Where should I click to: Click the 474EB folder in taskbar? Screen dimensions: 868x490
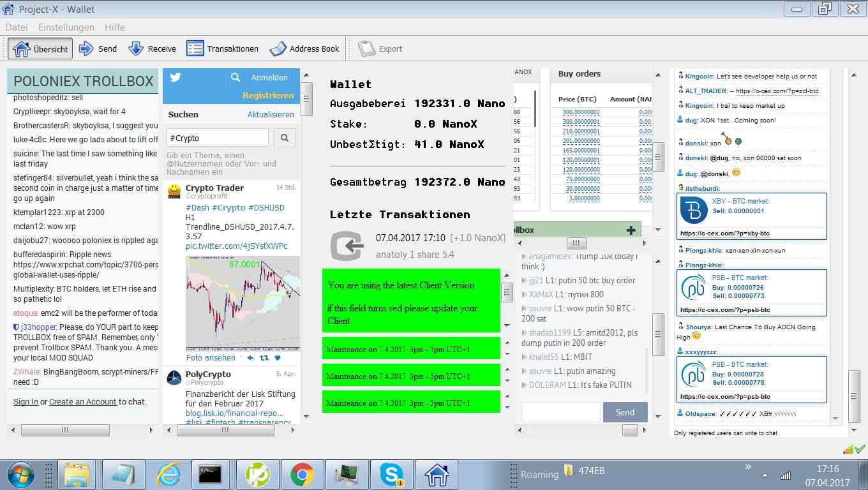[x=584, y=471]
